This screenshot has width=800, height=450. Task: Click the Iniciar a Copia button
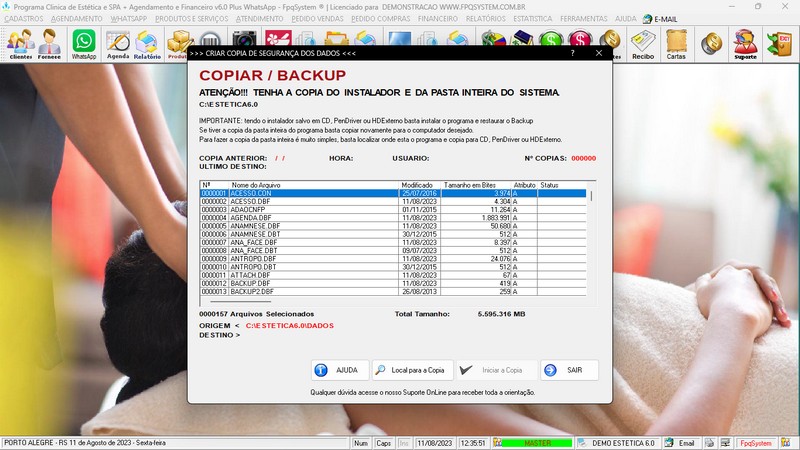click(x=496, y=370)
